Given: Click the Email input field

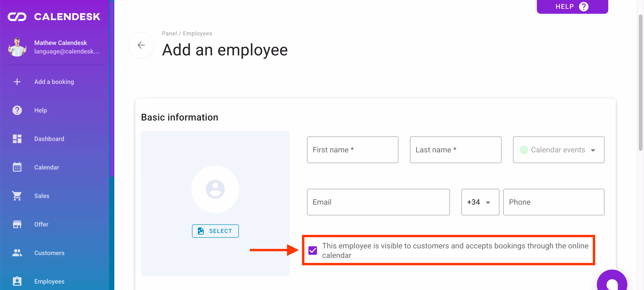Looking at the screenshot, I should pos(378,202).
